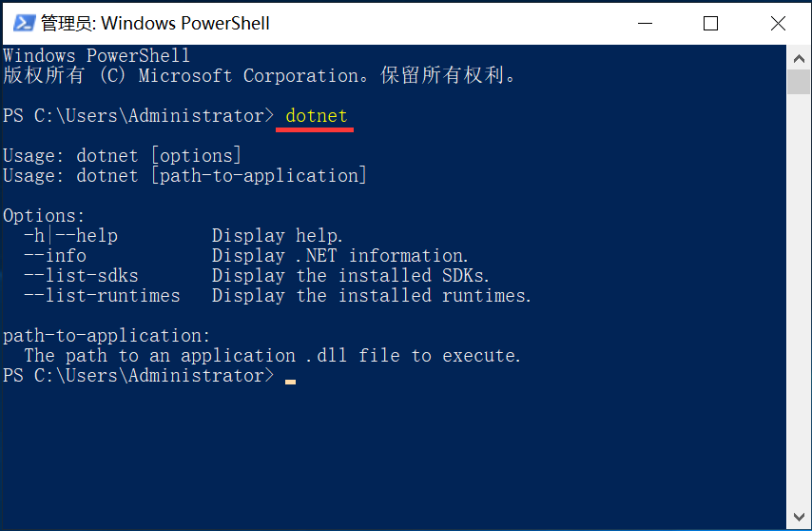The image size is (812, 531).
Task: Click the --list-sdks option text
Action: pos(82,276)
